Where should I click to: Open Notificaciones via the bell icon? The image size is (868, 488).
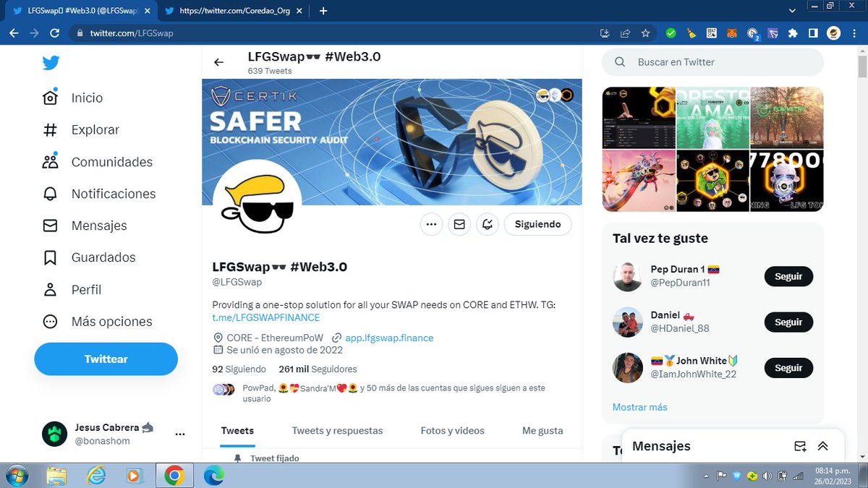click(x=50, y=193)
